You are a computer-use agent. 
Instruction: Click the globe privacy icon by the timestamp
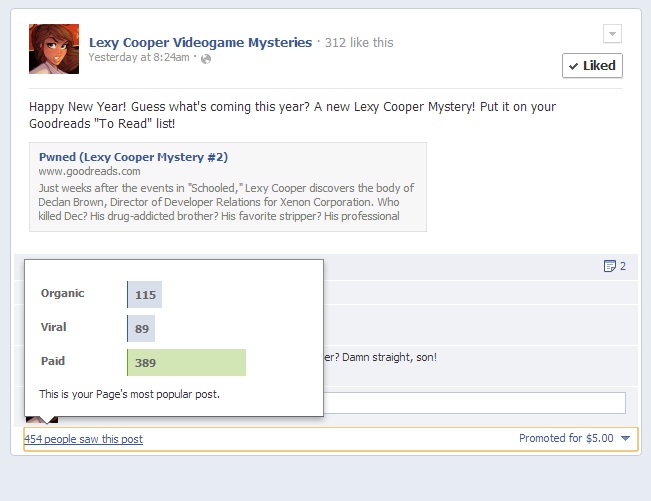coord(206,58)
